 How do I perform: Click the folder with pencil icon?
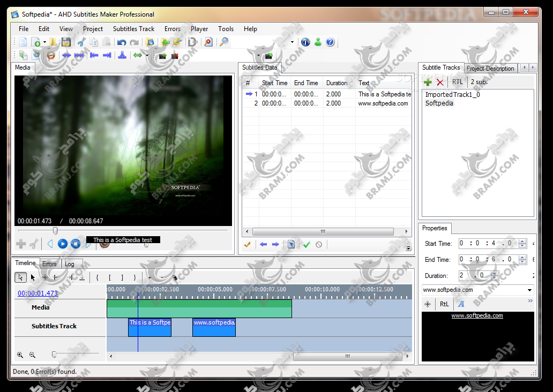[177, 42]
